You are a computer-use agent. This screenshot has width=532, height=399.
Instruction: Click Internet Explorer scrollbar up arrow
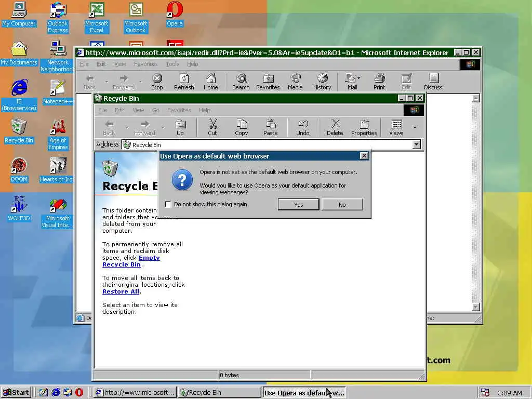(476, 98)
